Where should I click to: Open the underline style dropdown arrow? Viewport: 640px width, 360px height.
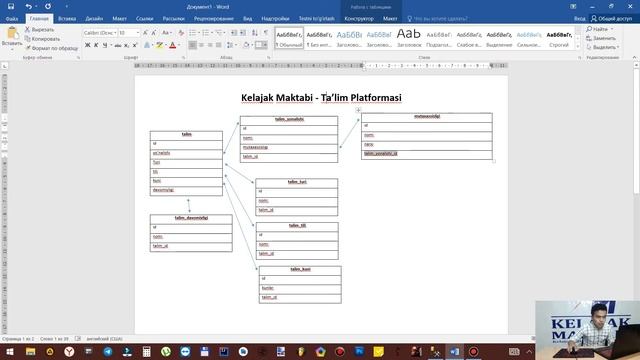tap(111, 45)
